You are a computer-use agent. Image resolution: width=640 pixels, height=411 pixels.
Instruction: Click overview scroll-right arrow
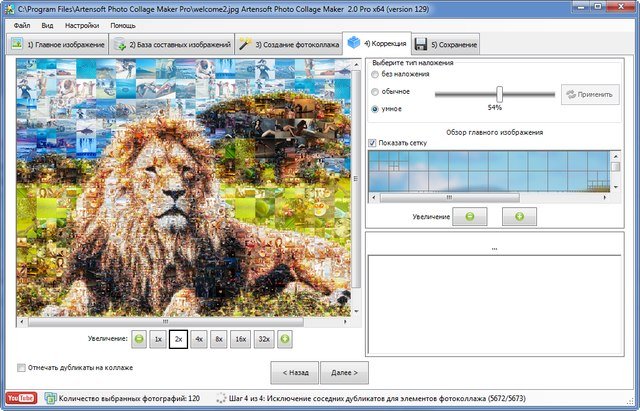[x=604, y=198]
